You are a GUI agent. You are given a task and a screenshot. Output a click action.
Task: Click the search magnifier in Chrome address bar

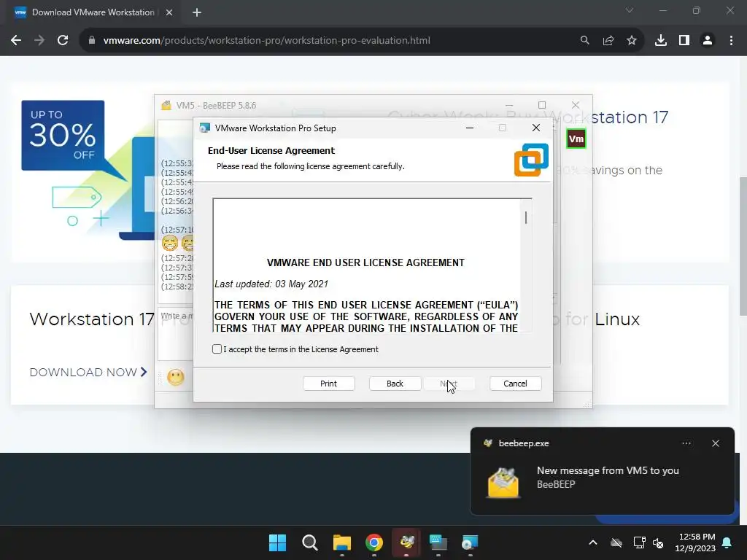pyautogui.click(x=585, y=41)
